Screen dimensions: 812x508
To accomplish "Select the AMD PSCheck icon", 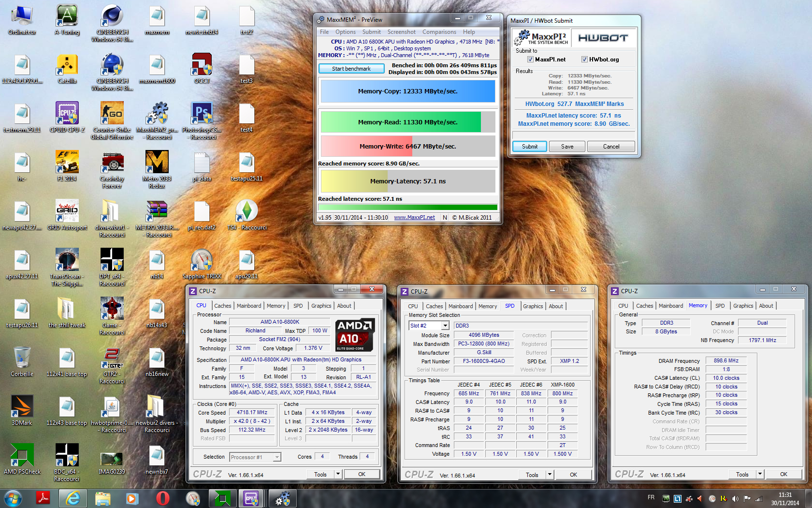I will click(22, 459).
